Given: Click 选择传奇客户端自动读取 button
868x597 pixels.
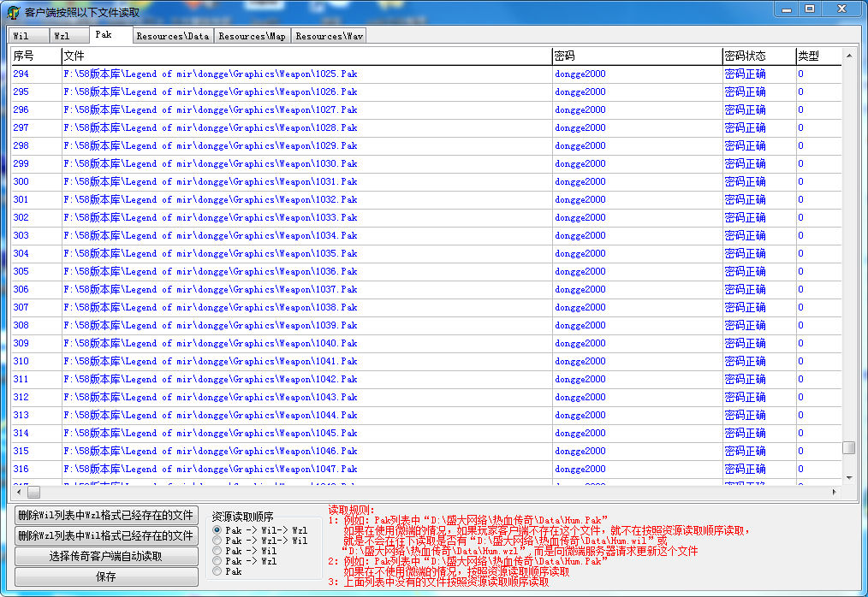Looking at the screenshot, I should [106, 556].
